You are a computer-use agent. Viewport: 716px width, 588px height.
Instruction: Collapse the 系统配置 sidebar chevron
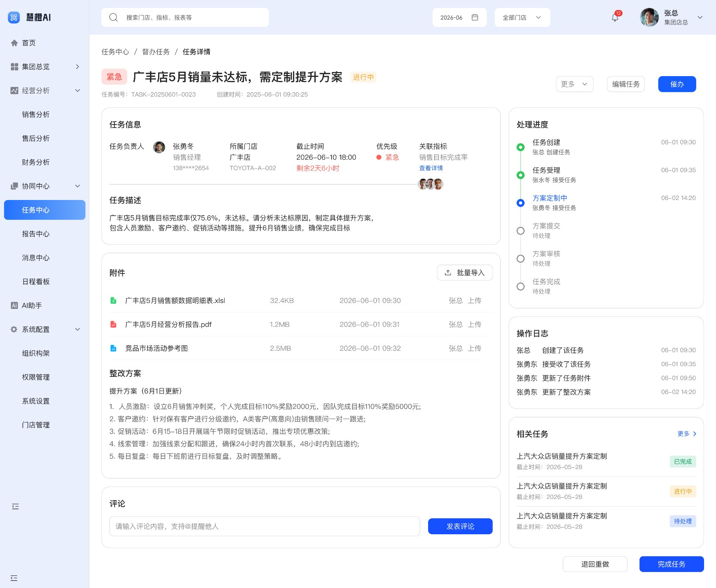pos(78,329)
